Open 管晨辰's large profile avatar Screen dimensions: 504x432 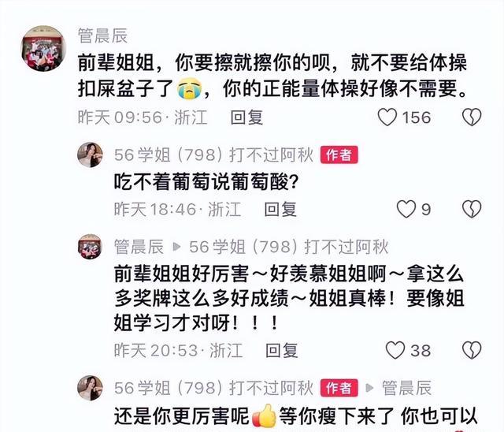point(43,49)
